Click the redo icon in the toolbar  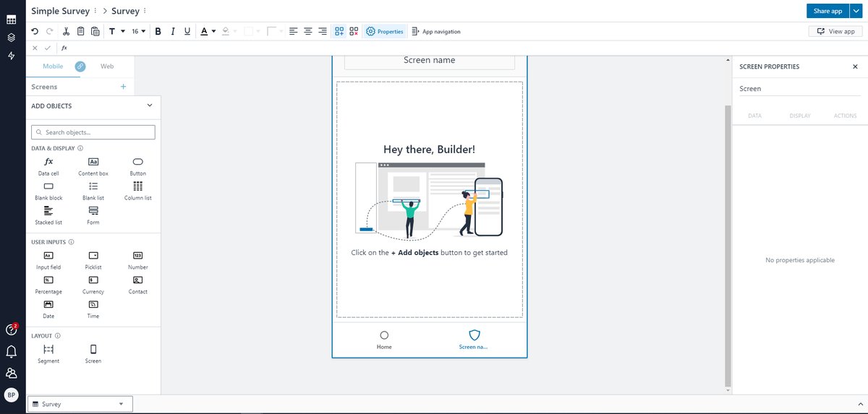click(x=49, y=31)
